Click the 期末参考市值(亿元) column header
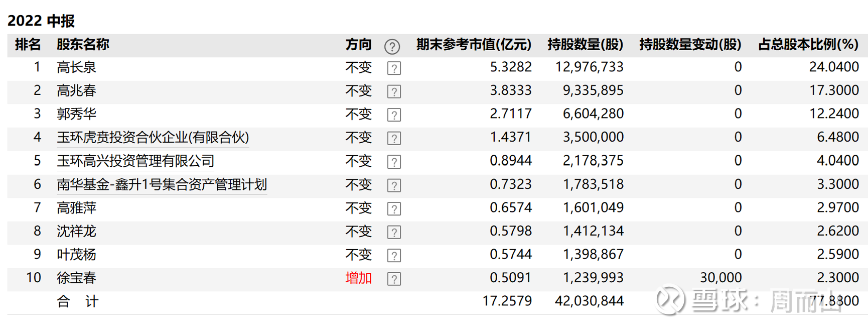The image size is (868, 328). [473, 45]
